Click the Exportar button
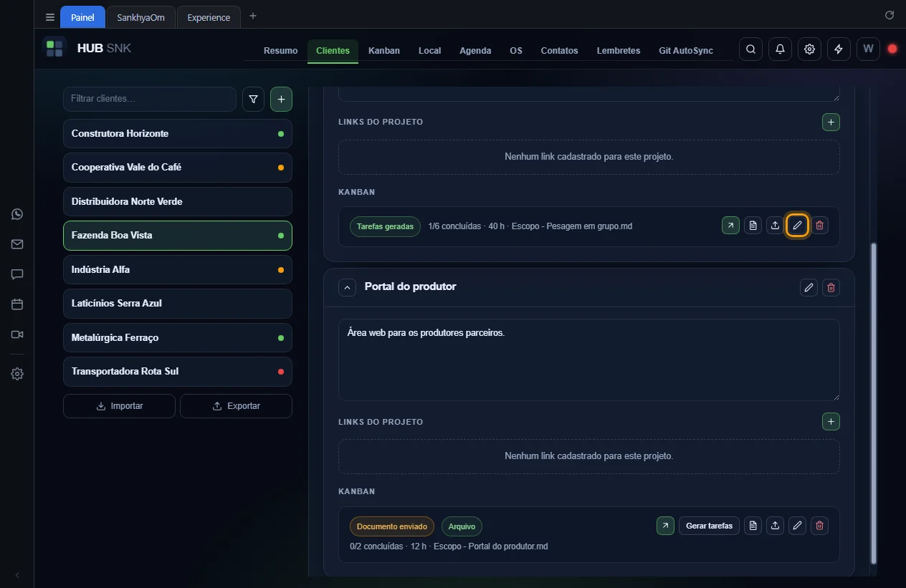This screenshot has height=588, width=906. (x=236, y=406)
